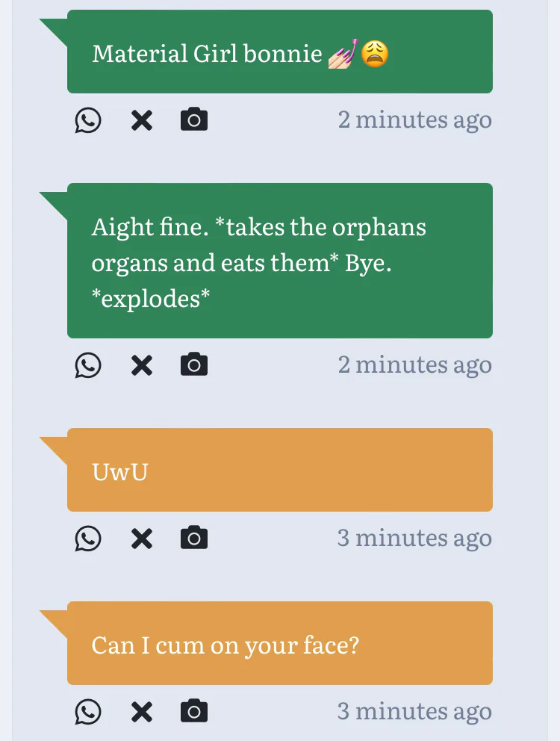Delete the "Material Girl bonnie" message
This screenshot has width=560, height=741.
142,120
